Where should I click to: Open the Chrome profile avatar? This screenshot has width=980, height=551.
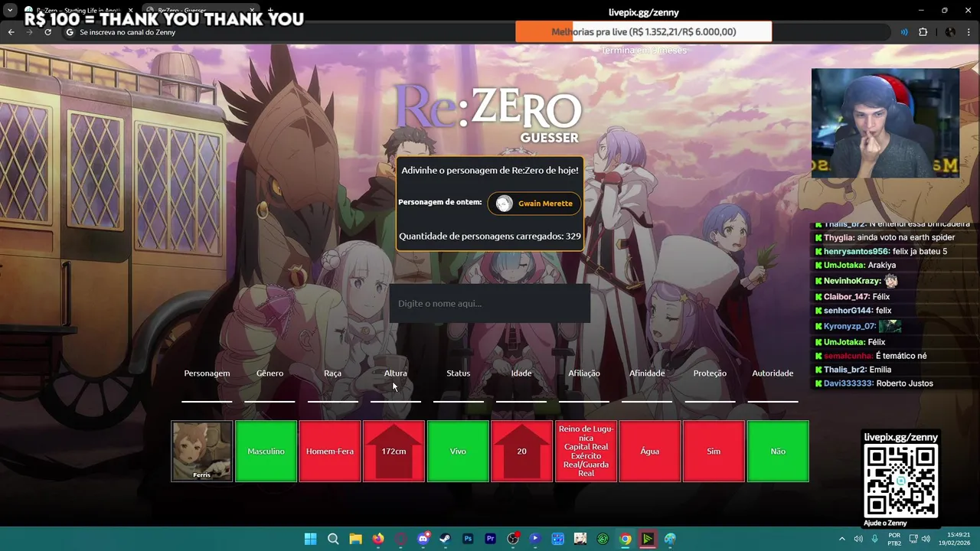tap(950, 32)
